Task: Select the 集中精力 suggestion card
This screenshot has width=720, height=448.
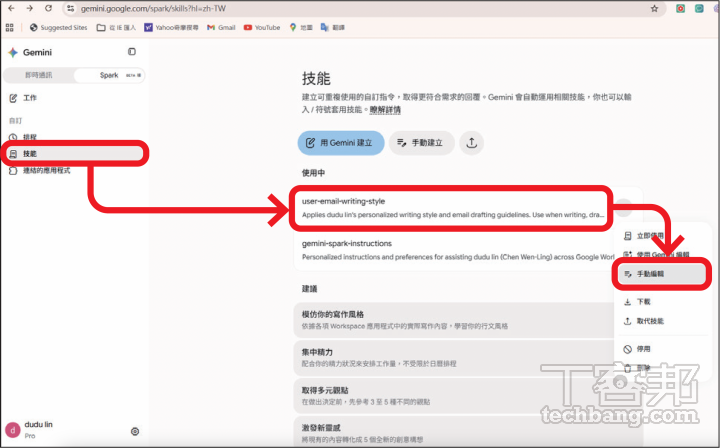Action: point(455,358)
